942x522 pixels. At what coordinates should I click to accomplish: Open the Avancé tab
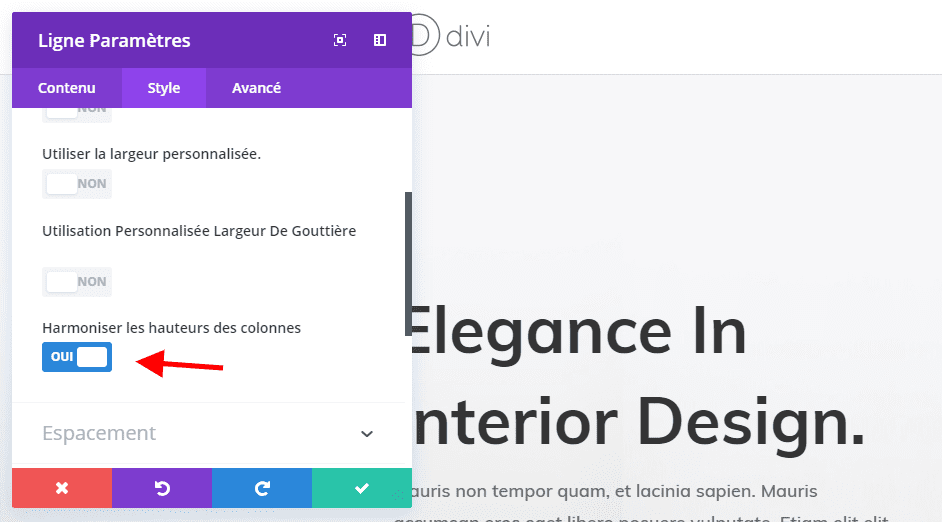click(x=256, y=88)
